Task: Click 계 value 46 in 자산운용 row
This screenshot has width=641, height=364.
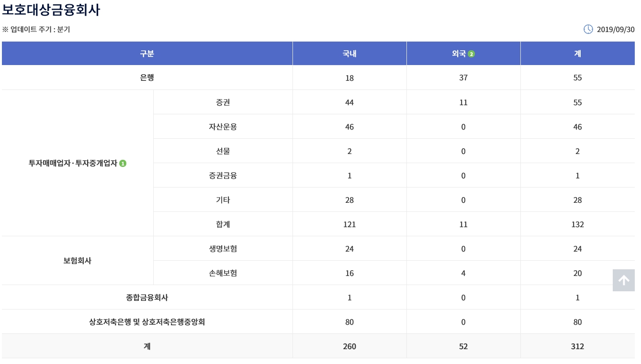Action: click(578, 127)
